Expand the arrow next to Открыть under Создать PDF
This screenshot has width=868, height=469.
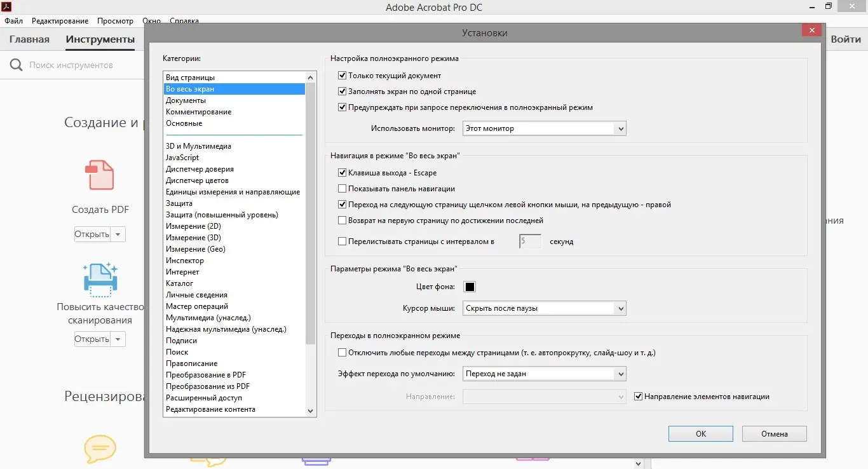coord(118,234)
